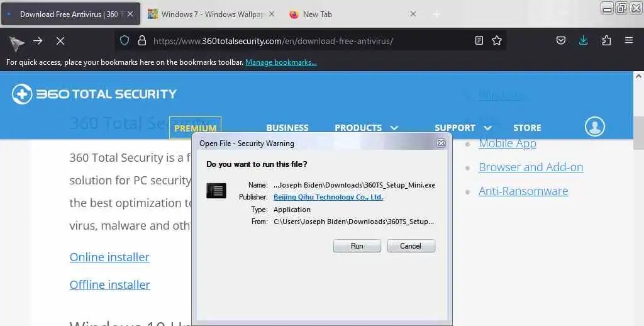
Task: Click the browser forward arrow
Action: pyautogui.click(x=38, y=41)
